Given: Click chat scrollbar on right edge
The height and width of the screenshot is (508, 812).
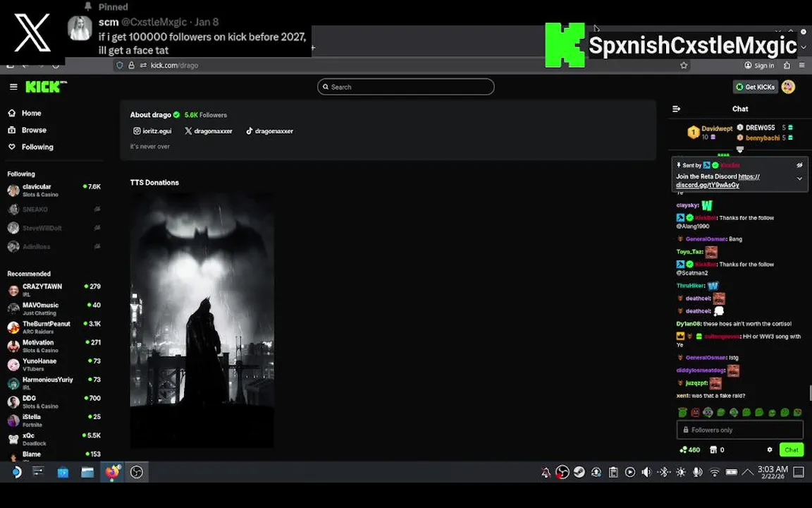Looking at the screenshot, I should coord(810,392).
